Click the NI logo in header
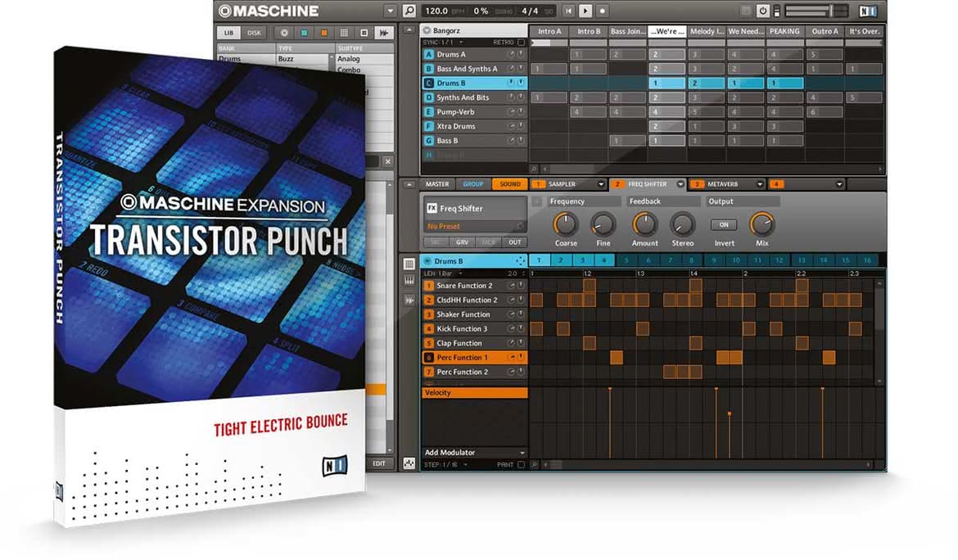The width and height of the screenshot is (958, 560). point(868,11)
